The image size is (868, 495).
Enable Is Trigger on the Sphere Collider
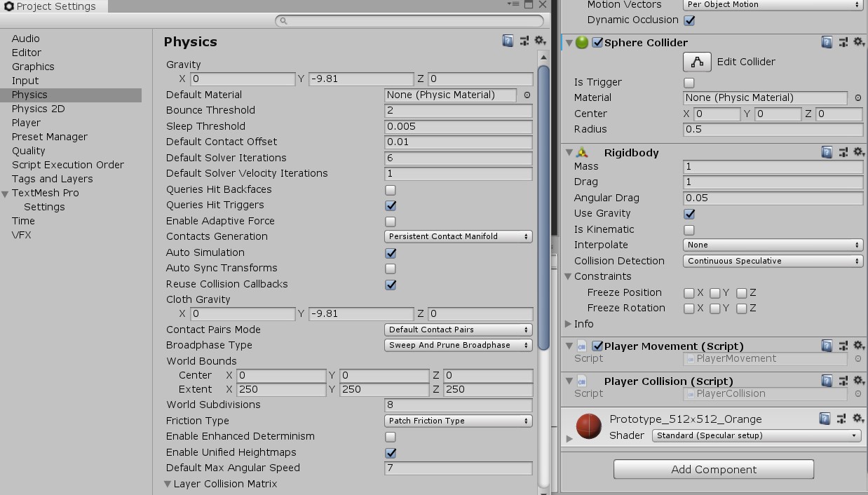click(689, 82)
